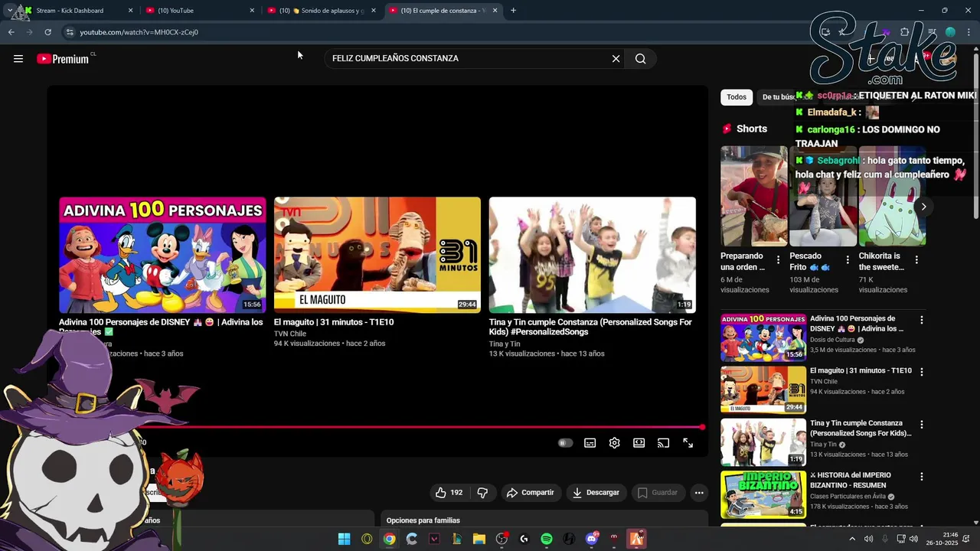Enter fullscreen in the video player

coord(688,443)
